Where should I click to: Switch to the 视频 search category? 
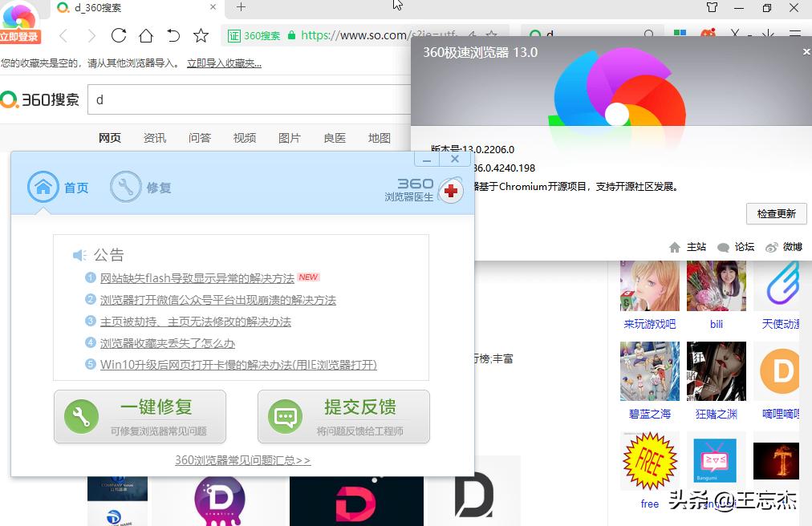pyautogui.click(x=244, y=137)
